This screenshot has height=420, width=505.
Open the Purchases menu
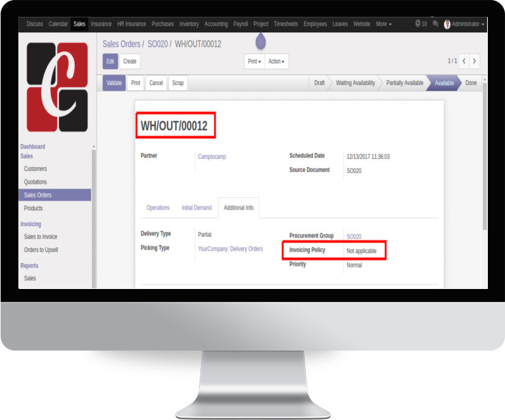pos(162,24)
